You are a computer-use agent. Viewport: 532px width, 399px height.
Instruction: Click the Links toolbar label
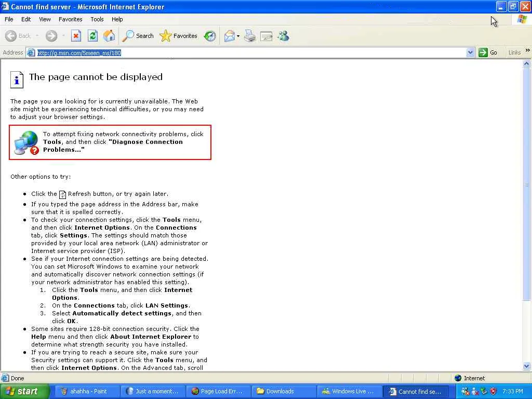click(x=514, y=52)
